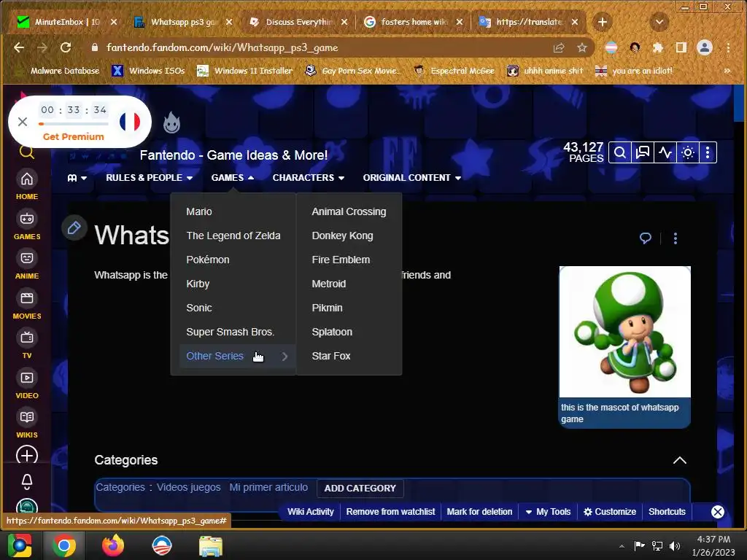Open the wiki explore dropdown icon
Viewport: 747px width, 560px height.
coord(77,178)
